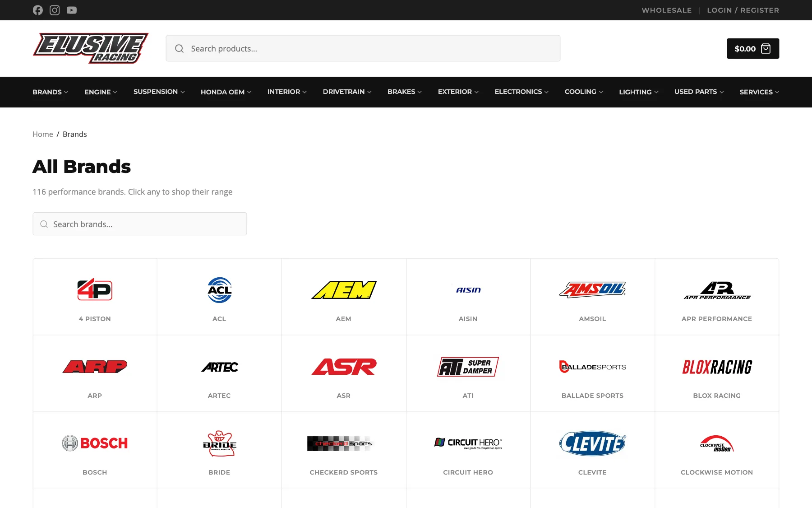Open the 4 PISTON brand name link
The height and width of the screenshot is (508, 812).
[95, 319]
